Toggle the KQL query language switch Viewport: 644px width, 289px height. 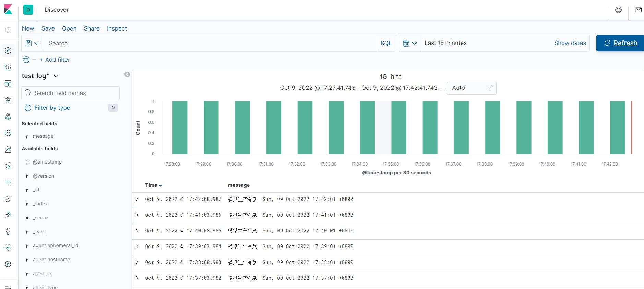click(386, 43)
